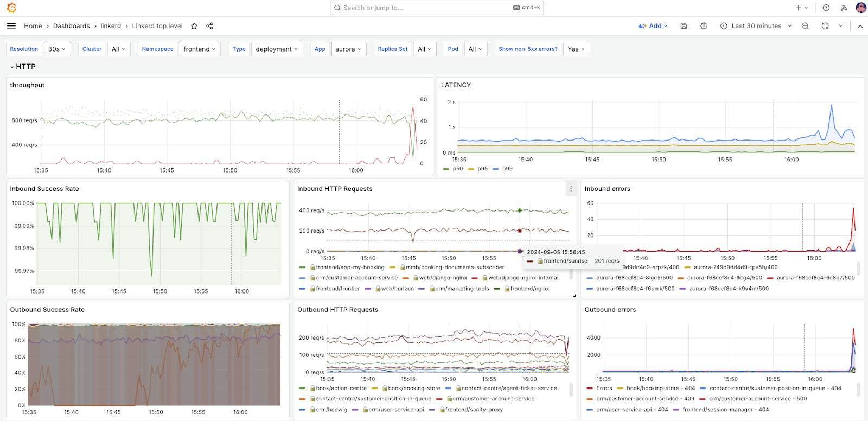Click the Inbound Success Rate panel title
Screen dimensions: 868x421
coord(44,189)
